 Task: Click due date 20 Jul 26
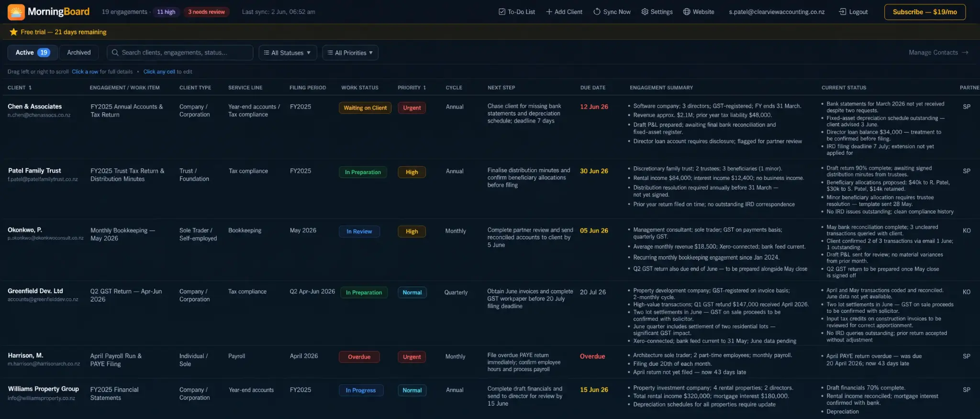coord(593,292)
